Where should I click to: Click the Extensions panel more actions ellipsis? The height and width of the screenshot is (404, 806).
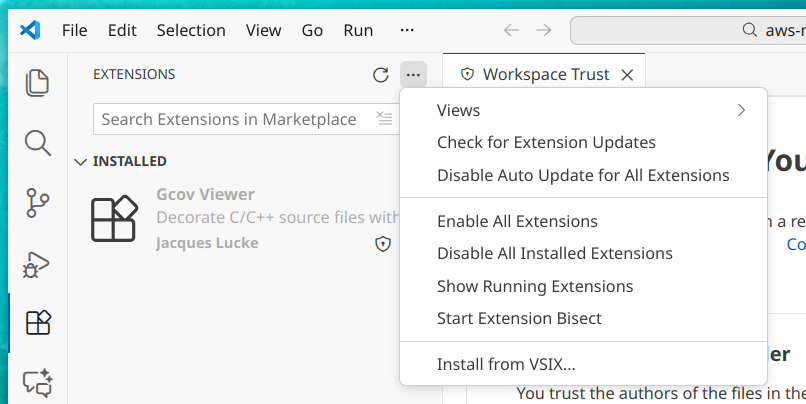(412, 75)
